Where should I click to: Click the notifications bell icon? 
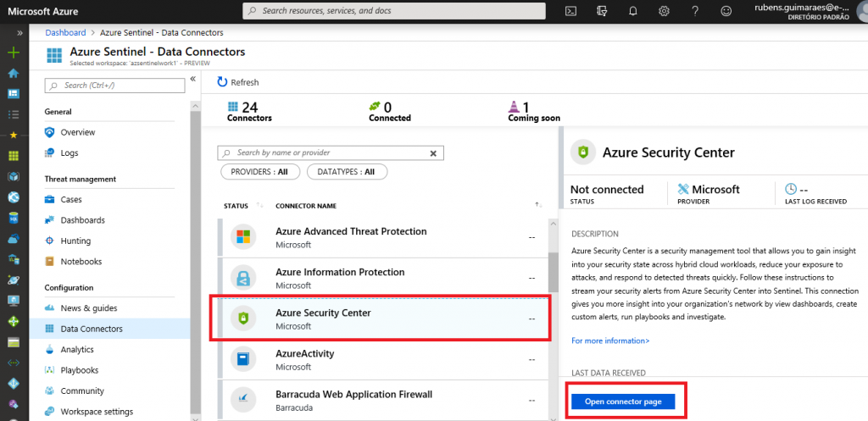click(x=632, y=11)
